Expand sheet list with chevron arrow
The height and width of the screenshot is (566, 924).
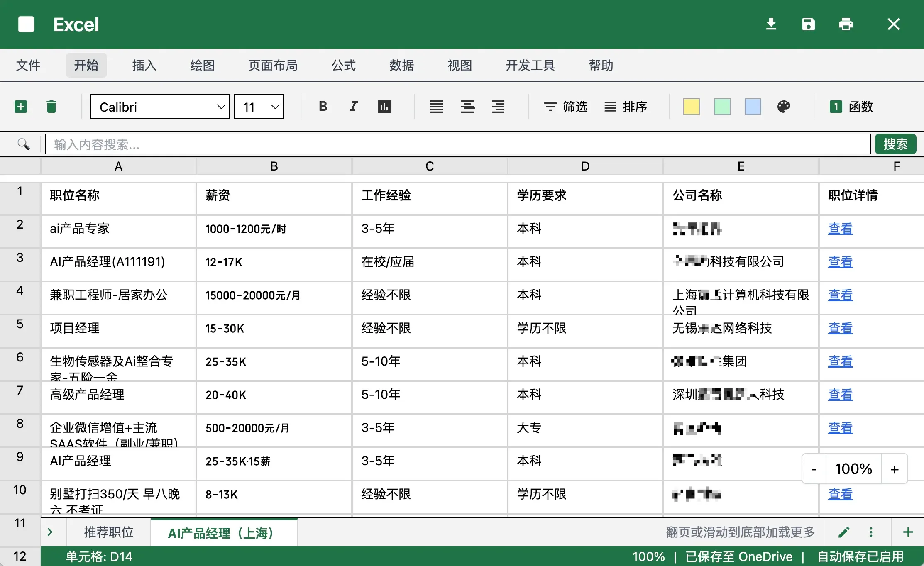pos(50,532)
